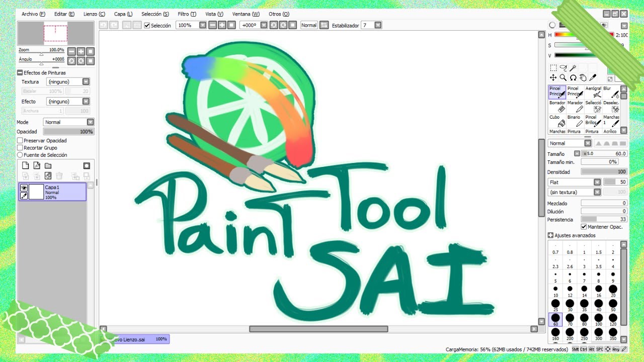644x362 pixels.
Task: Select Fuente de Selección option
Action: [20, 155]
